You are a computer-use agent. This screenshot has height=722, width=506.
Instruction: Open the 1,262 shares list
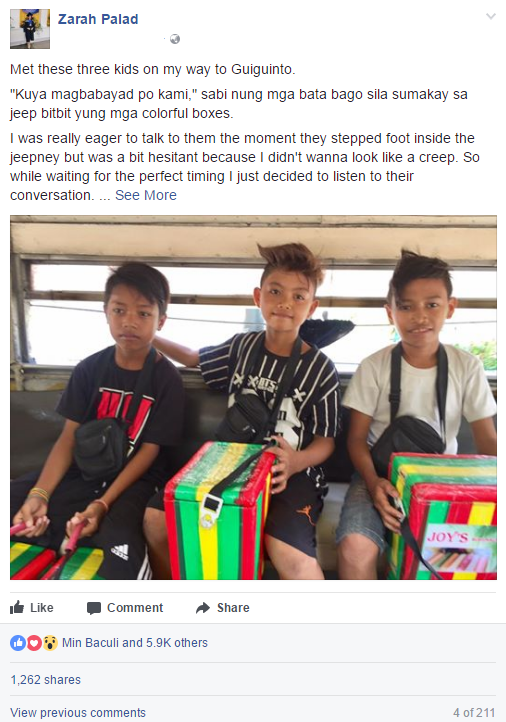(x=46, y=680)
